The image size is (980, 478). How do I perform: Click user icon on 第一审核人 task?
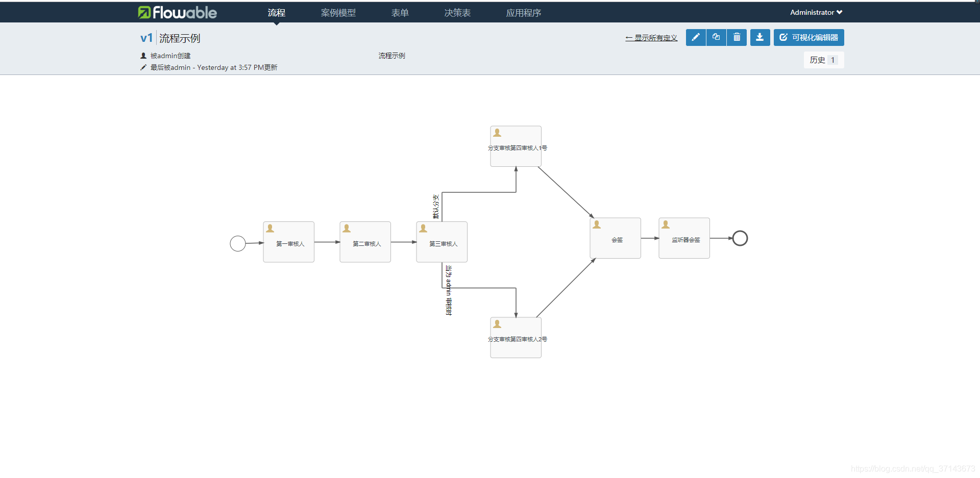pos(270,229)
